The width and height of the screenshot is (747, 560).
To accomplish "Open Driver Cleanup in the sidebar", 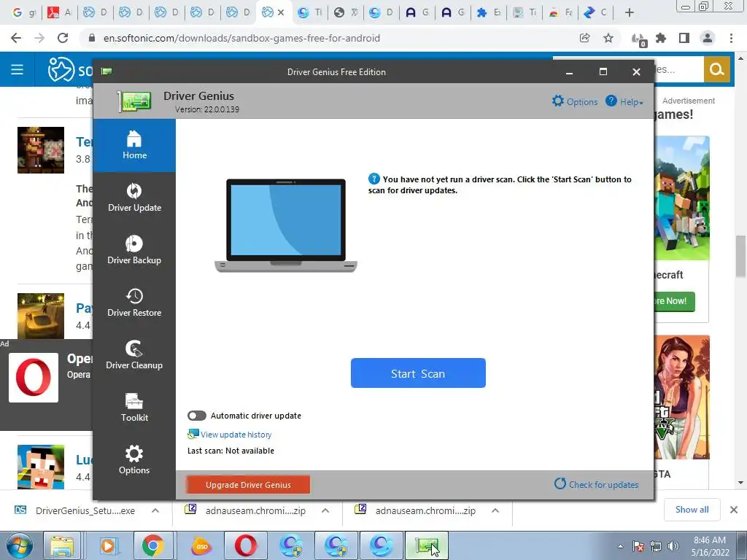I will (134, 355).
